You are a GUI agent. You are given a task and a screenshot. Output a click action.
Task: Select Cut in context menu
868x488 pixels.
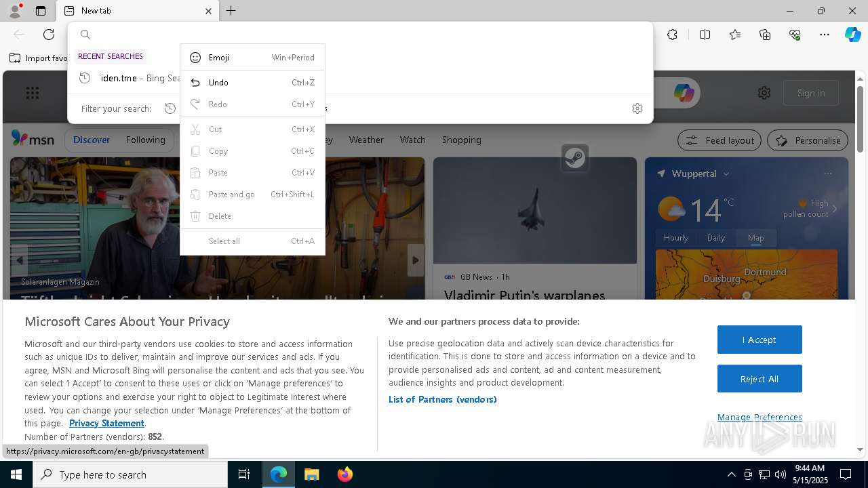click(252, 129)
